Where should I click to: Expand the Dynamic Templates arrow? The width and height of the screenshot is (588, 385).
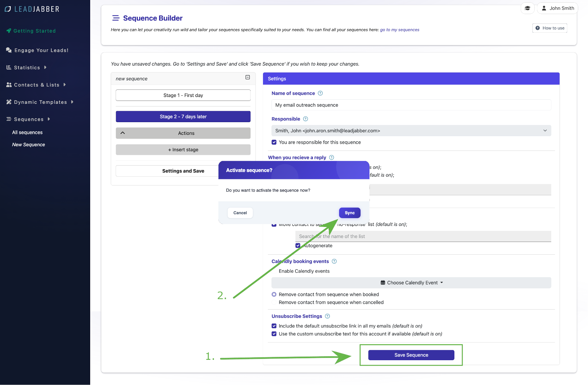pos(72,102)
